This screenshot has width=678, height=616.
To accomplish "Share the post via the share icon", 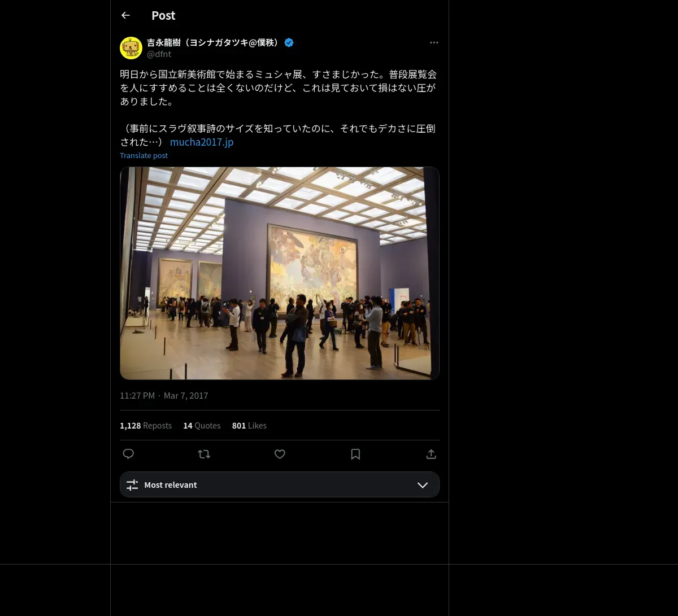I will pyautogui.click(x=431, y=454).
